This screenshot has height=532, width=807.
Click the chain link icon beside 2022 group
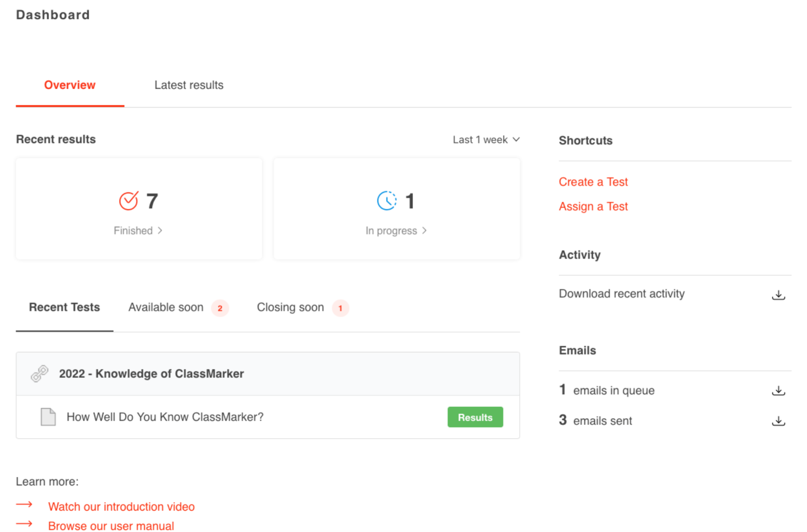pyautogui.click(x=40, y=374)
